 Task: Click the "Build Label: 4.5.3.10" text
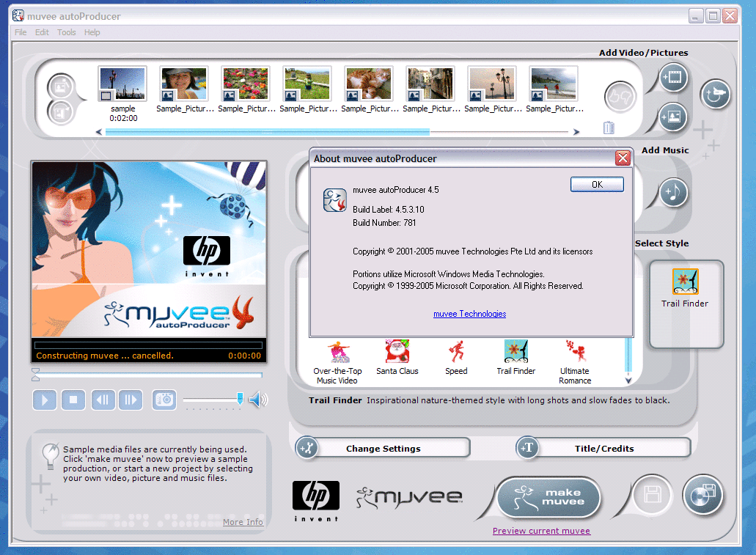coord(388,210)
